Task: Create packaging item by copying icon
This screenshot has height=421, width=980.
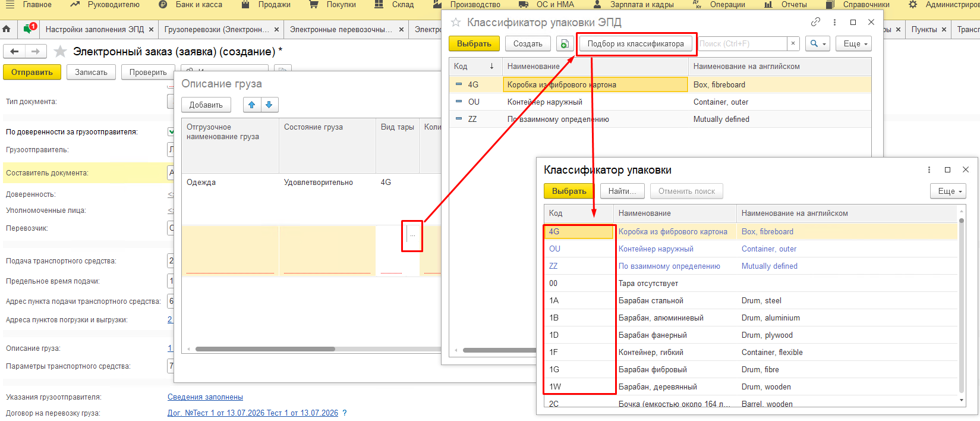Action: [x=565, y=43]
